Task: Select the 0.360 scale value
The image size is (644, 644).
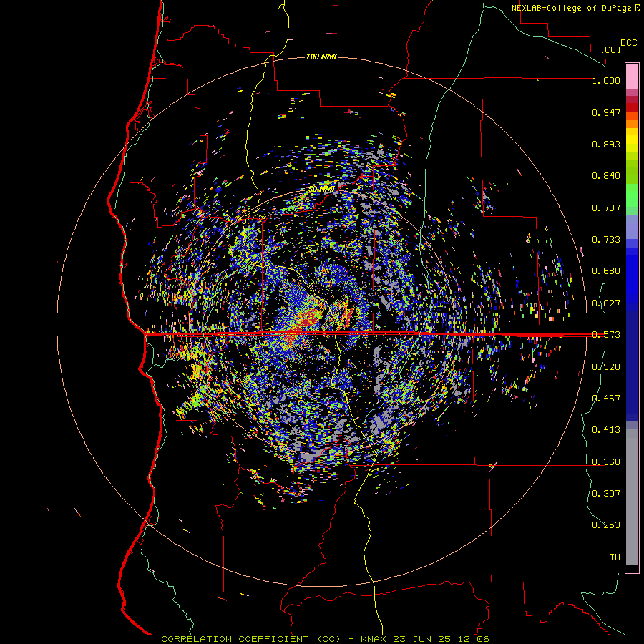Action: (606, 462)
